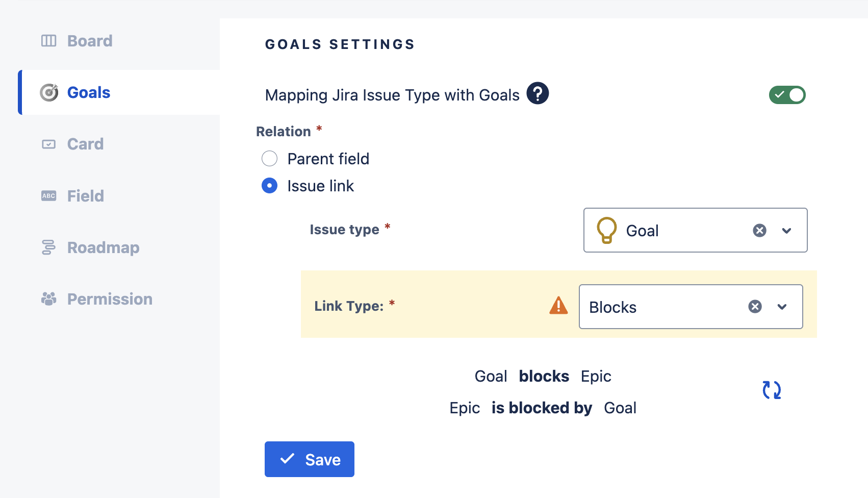Viewport: 868px width, 498px height.
Task: Clear the Goal issue type selection
Action: pos(759,231)
